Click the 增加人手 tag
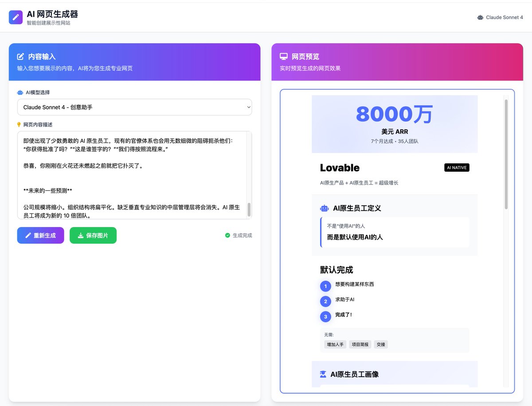The width and height of the screenshot is (532, 406). (335, 344)
